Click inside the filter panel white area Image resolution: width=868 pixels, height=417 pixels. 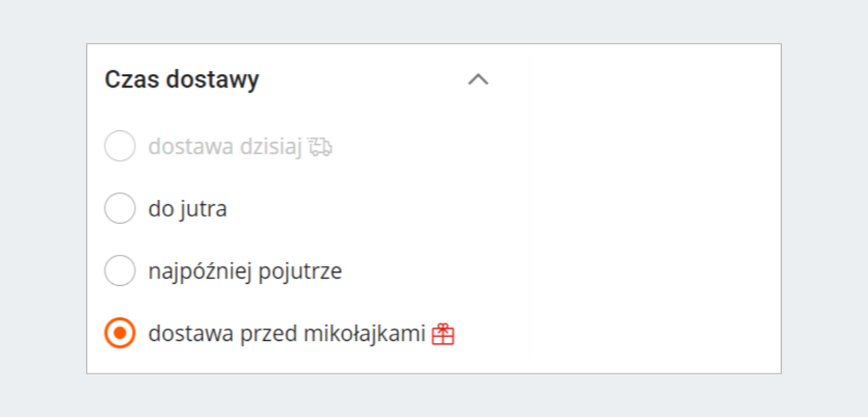[x=651, y=217]
